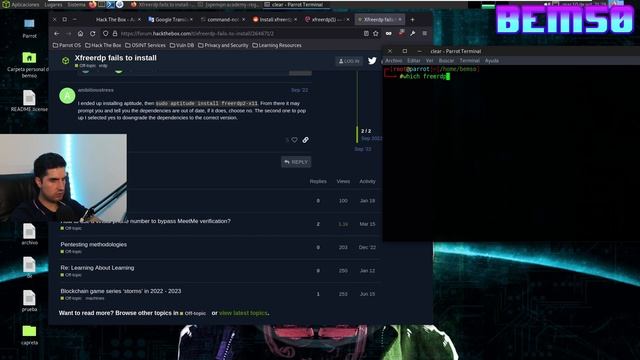This screenshot has height=360, width=640.
Task: Click Twitter share icon on forum
Action: [x=372, y=61]
